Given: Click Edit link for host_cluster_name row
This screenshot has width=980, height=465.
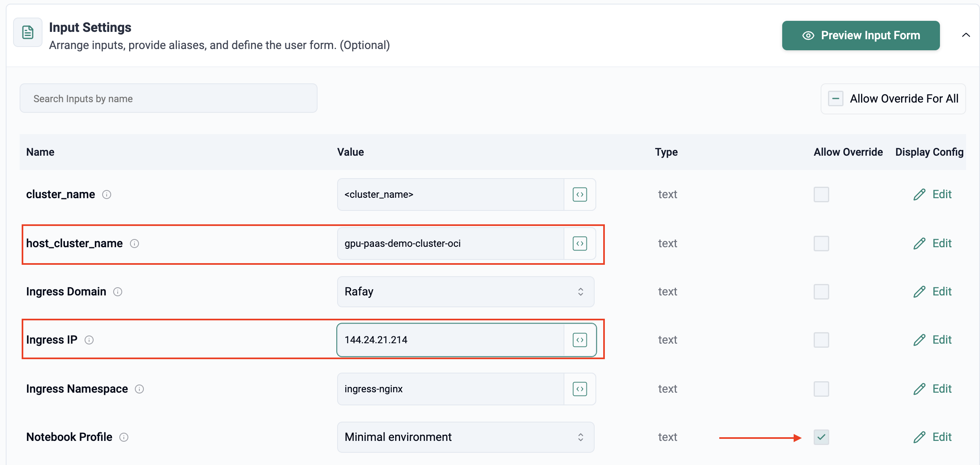Looking at the screenshot, I should [933, 244].
